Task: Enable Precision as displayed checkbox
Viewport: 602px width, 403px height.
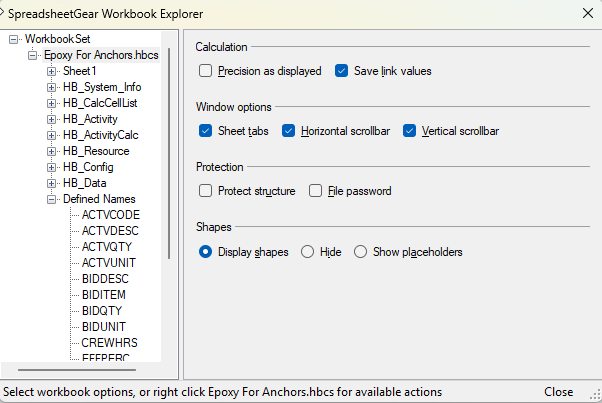Action: click(x=205, y=71)
